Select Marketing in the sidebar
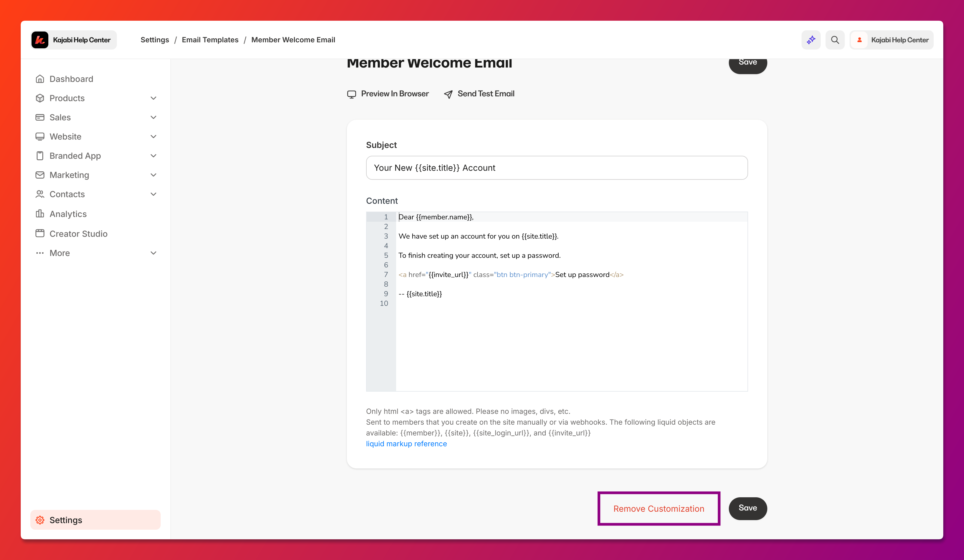 [x=95, y=175]
